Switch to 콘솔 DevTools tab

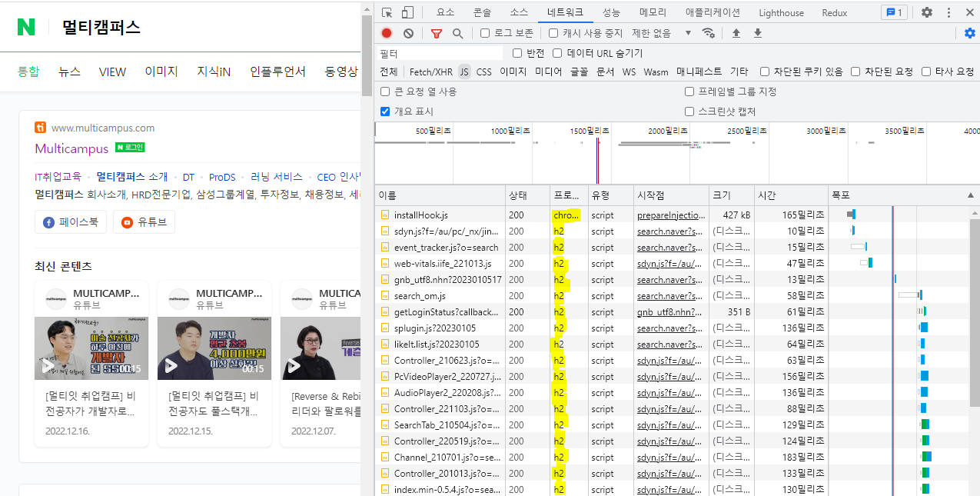pos(482,12)
